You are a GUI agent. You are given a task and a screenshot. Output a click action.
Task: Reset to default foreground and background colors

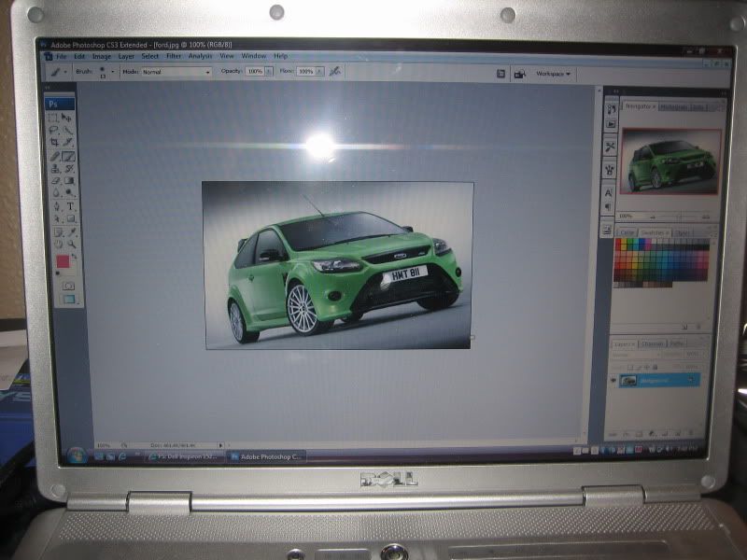(x=58, y=273)
